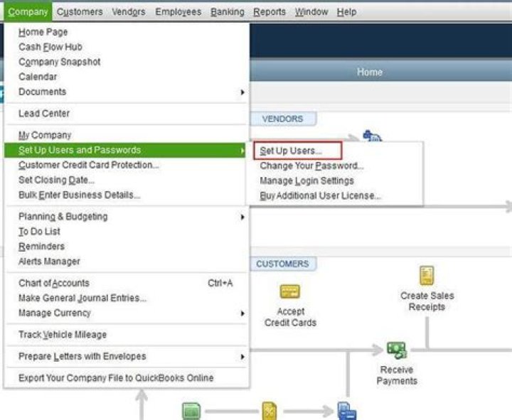The width and height of the screenshot is (512, 420).
Task: Open the Create Sales Receipts icon
Action: click(427, 276)
